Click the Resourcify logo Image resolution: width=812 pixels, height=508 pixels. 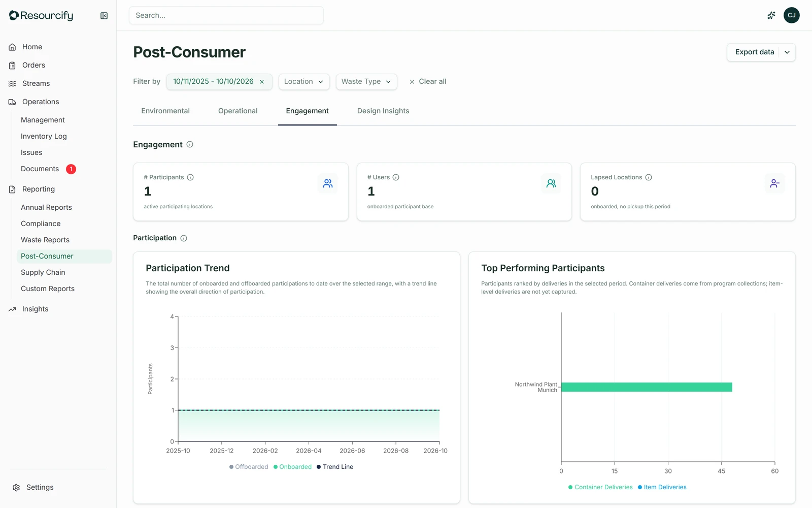tap(41, 16)
